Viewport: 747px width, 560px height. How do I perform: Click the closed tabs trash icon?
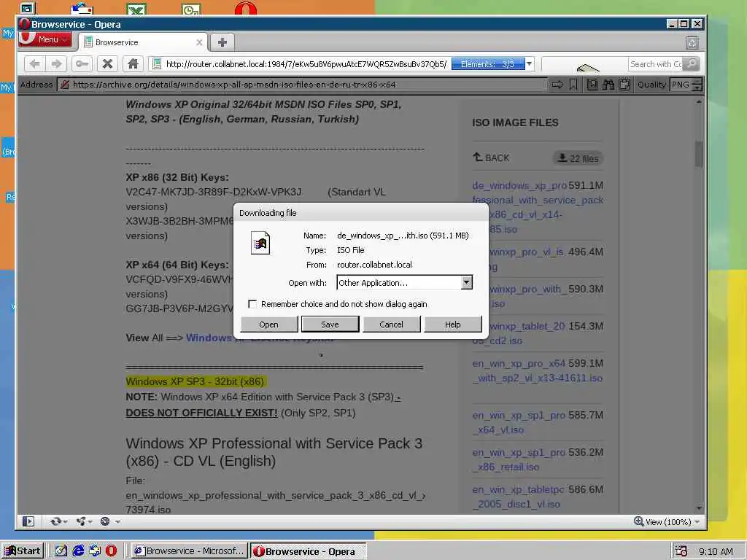coord(692,43)
